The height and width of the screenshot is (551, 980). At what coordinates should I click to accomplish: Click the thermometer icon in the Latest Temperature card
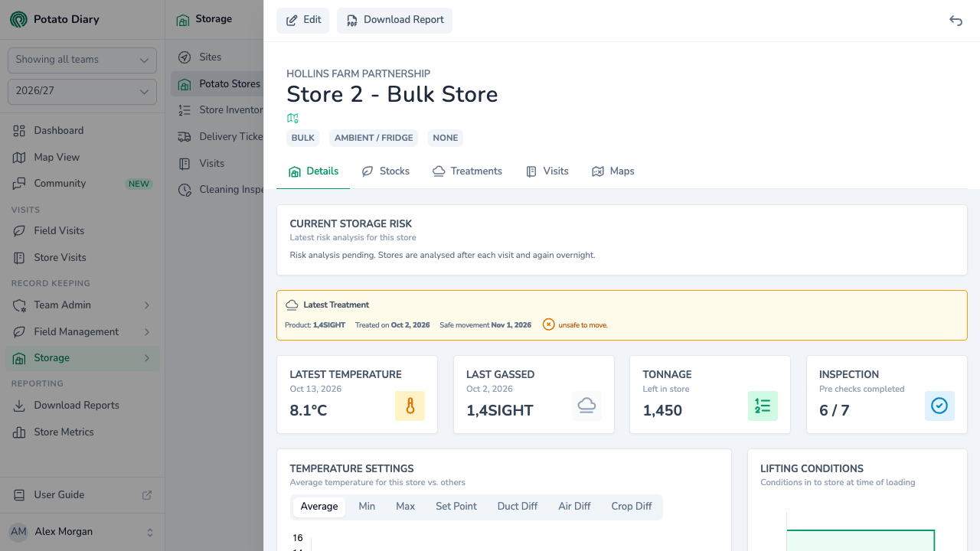[410, 406]
